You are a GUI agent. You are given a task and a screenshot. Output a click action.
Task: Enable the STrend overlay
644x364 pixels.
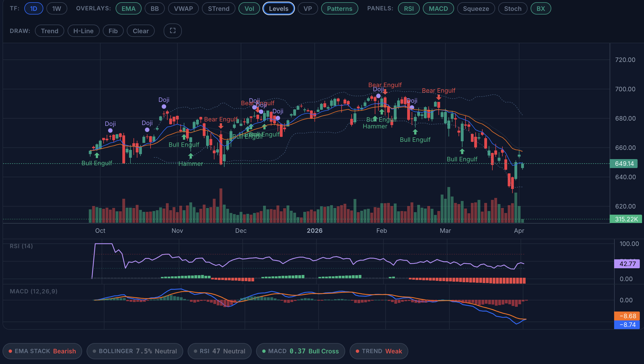219,9
